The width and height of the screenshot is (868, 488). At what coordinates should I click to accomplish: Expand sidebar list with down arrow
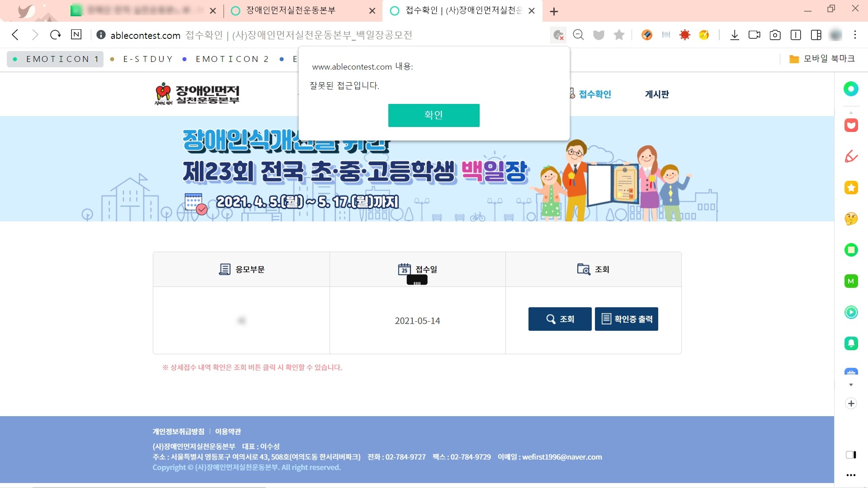coord(851,385)
